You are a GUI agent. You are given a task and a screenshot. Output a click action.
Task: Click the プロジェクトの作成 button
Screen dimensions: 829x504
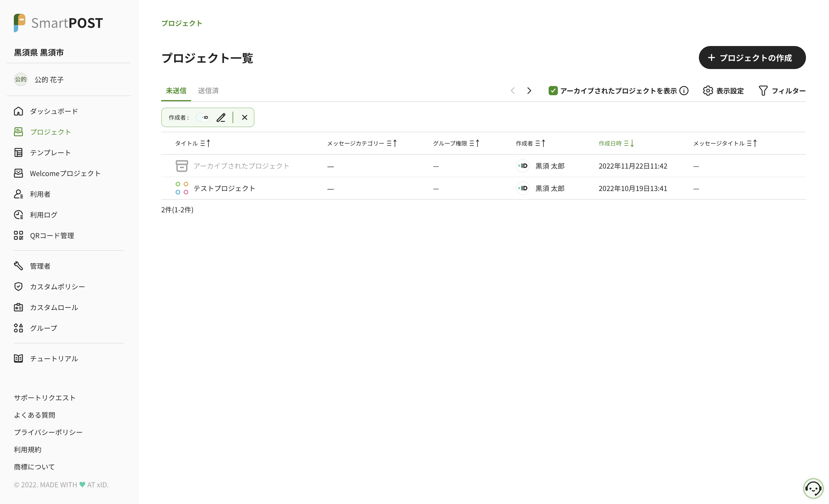point(752,58)
